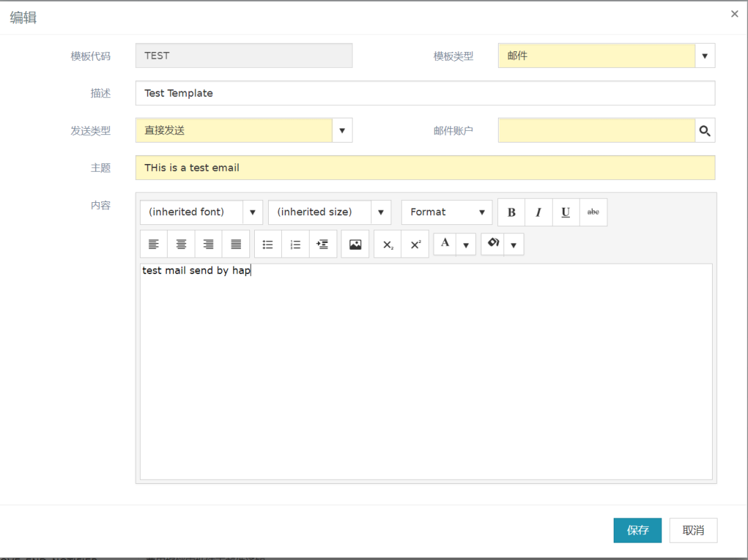Click inside the content text area
748x560 pixels.
tap(426, 372)
